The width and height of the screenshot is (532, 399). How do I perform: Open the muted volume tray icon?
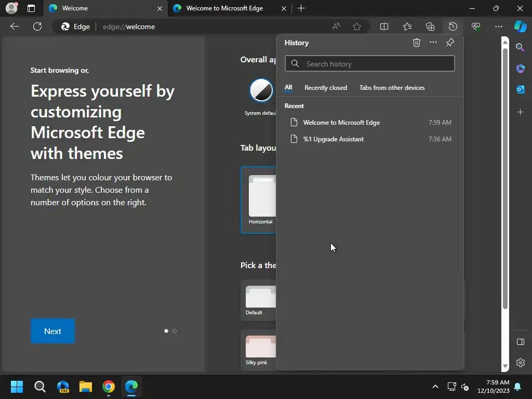[465, 387]
